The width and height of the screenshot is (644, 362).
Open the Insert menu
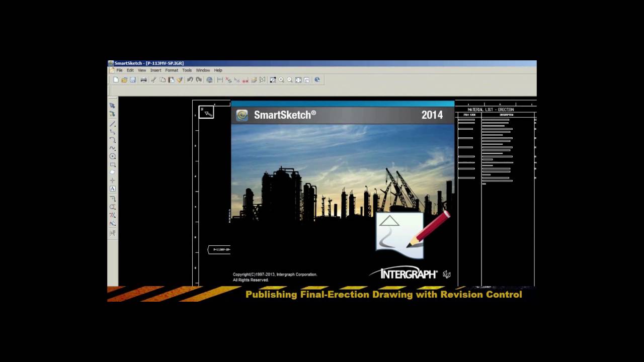pos(156,70)
